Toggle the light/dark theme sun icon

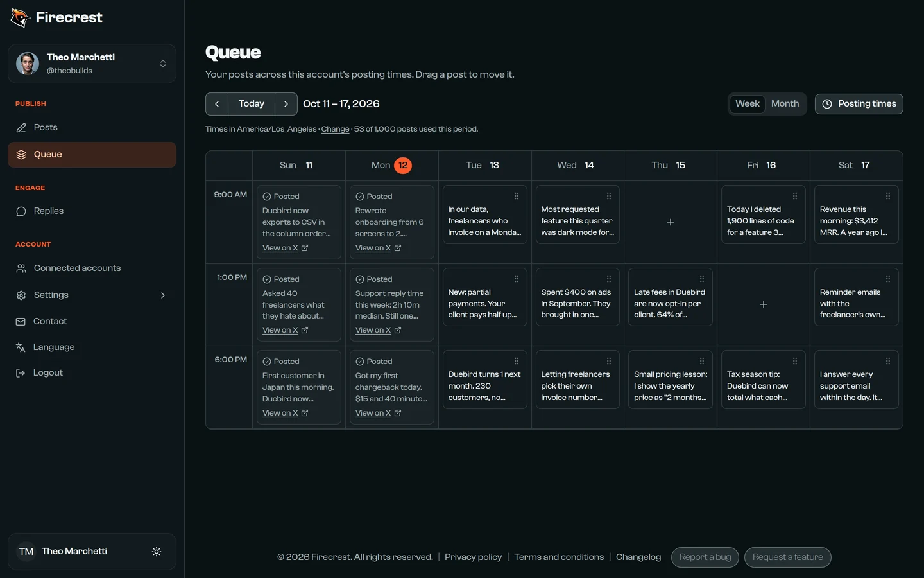157,552
